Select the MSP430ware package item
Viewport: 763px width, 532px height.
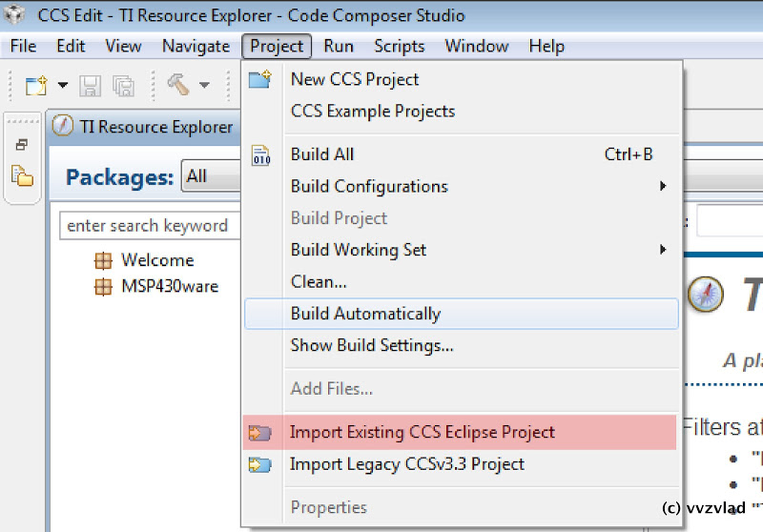(x=169, y=286)
